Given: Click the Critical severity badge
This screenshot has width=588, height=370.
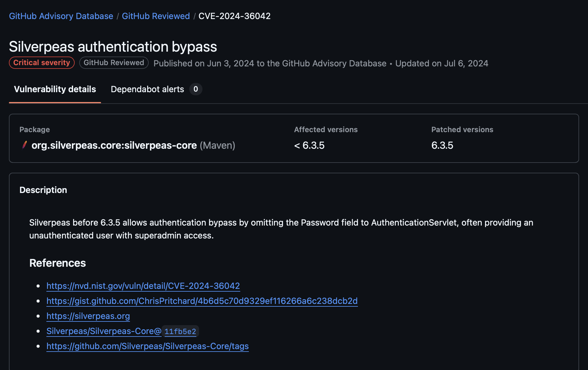Looking at the screenshot, I should (42, 63).
